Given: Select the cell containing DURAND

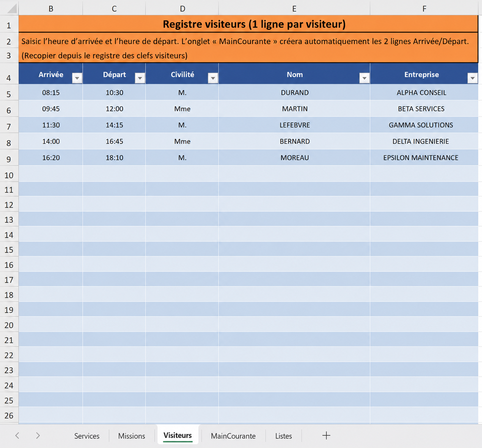Looking at the screenshot, I should coord(294,93).
